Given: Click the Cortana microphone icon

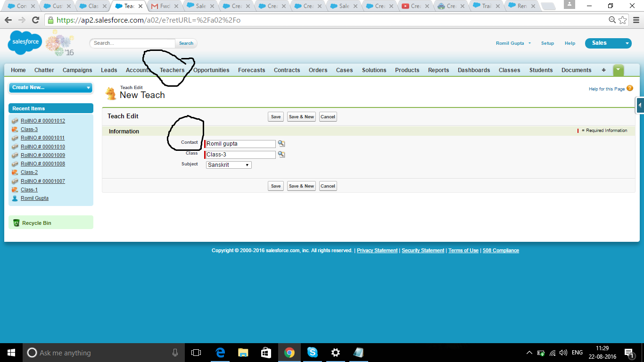Looking at the screenshot, I should pyautogui.click(x=175, y=353).
